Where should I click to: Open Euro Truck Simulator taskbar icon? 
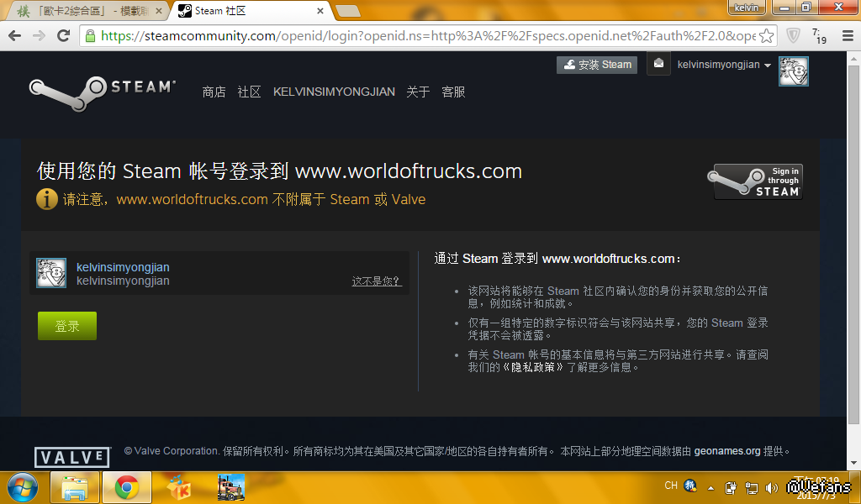[230, 487]
